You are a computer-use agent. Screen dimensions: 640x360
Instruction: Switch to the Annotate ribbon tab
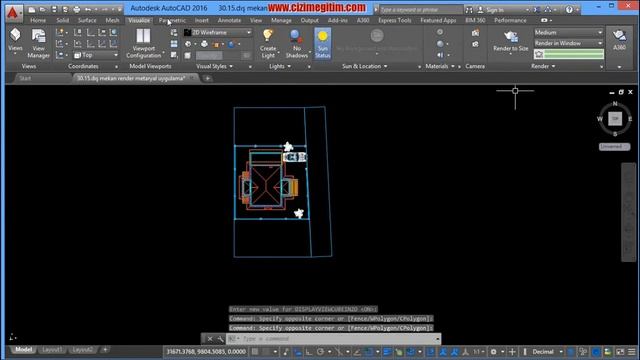(x=229, y=20)
